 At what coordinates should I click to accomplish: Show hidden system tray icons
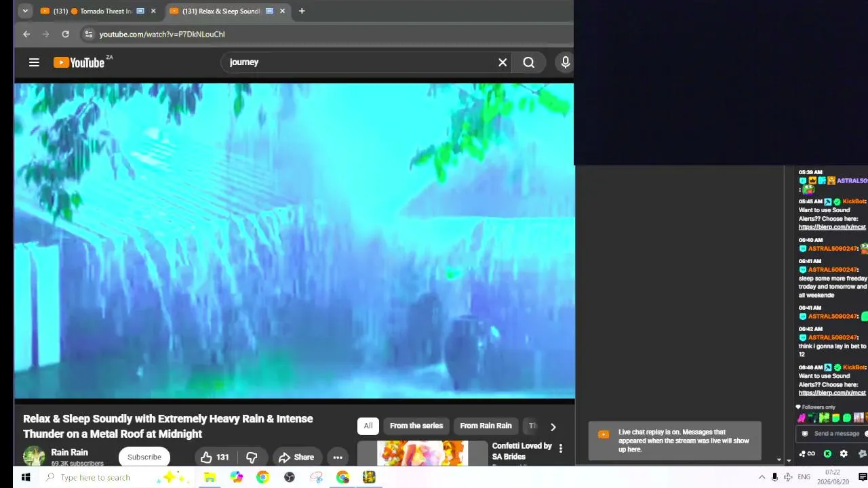coord(762,477)
